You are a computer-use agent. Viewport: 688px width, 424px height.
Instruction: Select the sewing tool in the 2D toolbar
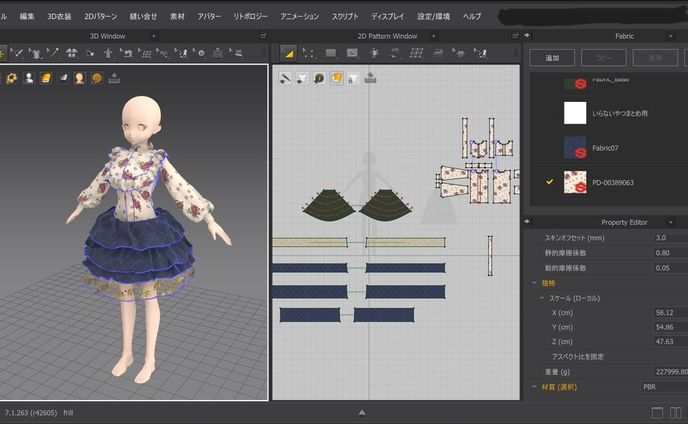tap(395, 53)
